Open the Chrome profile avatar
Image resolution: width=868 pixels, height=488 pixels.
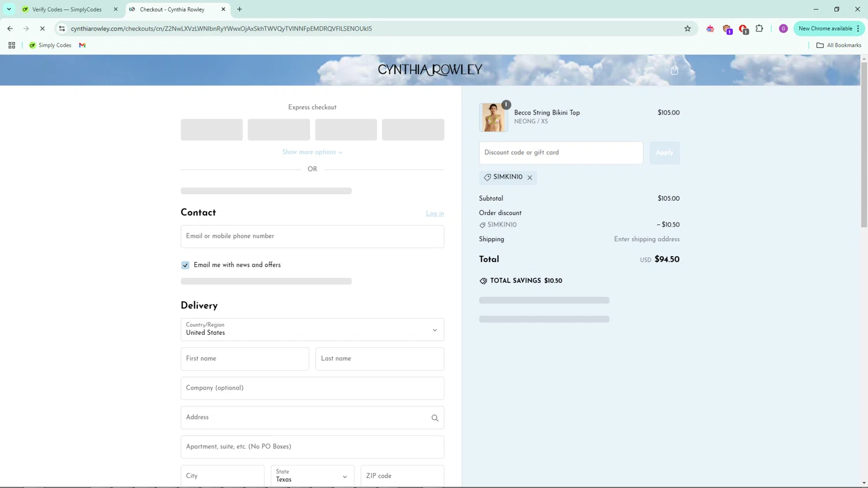[x=783, y=28]
